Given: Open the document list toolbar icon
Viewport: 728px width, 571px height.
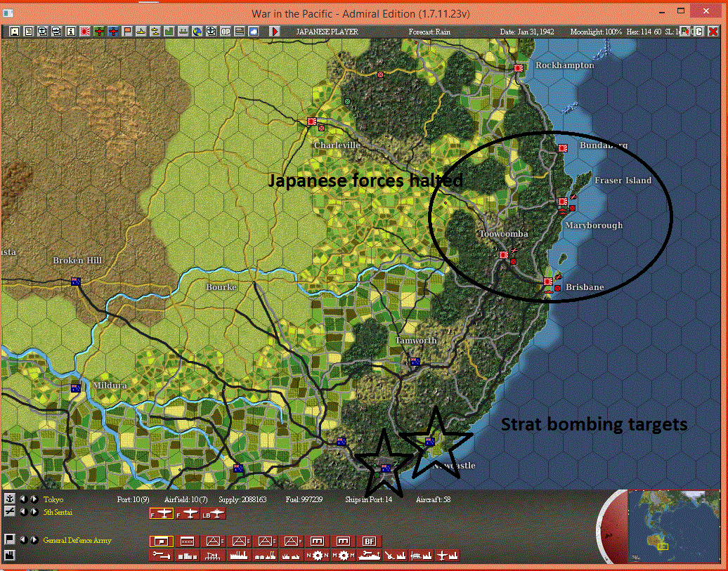Looking at the screenshot, I should coord(28,32).
